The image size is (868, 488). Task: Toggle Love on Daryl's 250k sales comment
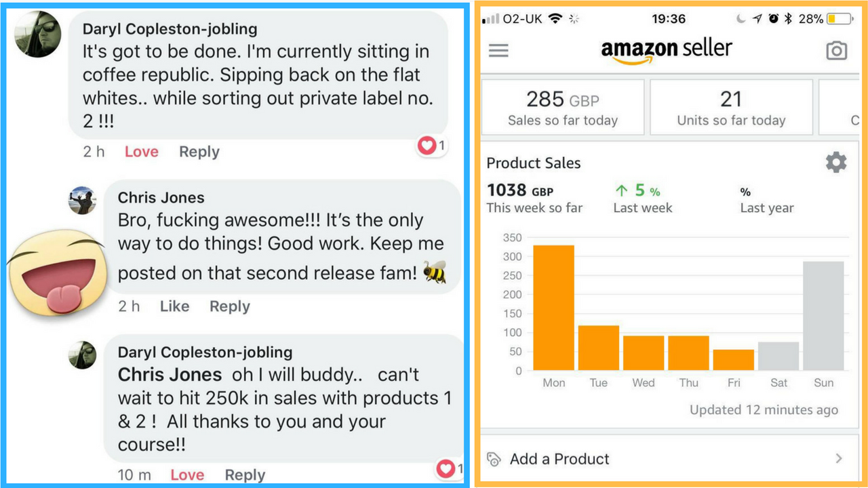(187, 475)
